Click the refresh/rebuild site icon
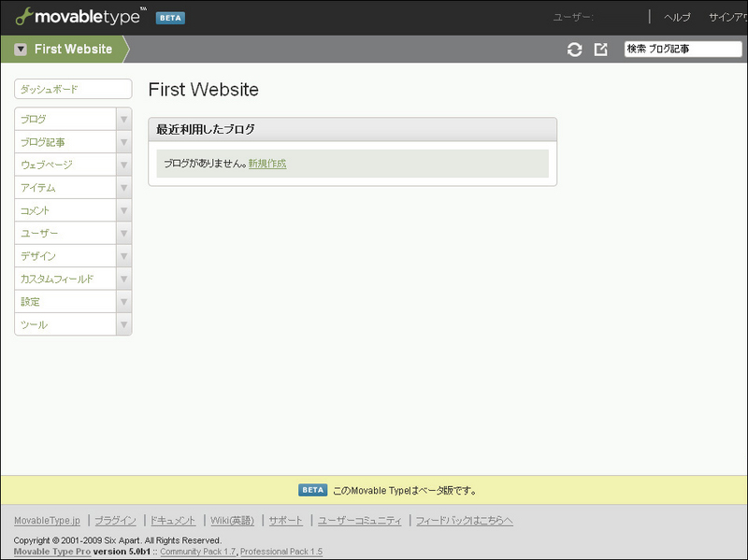The height and width of the screenshot is (560, 748). (574, 50)
